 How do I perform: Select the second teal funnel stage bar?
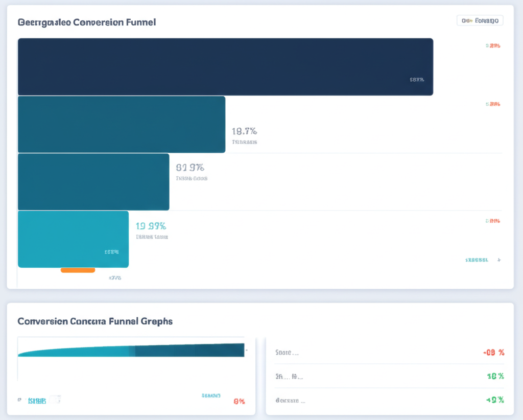pos(122,124)
